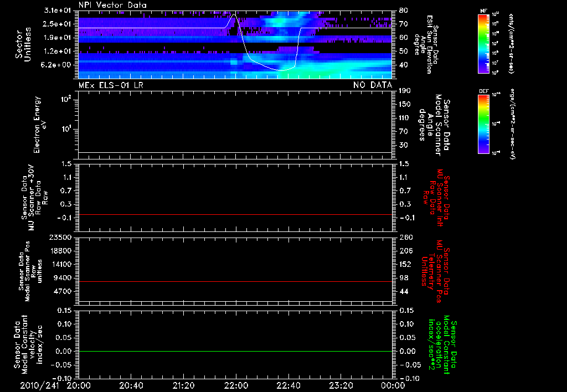567x392 pixels.
Task: Click the 'Sector Unitless' axis label
Action: (x=23, y=44)
